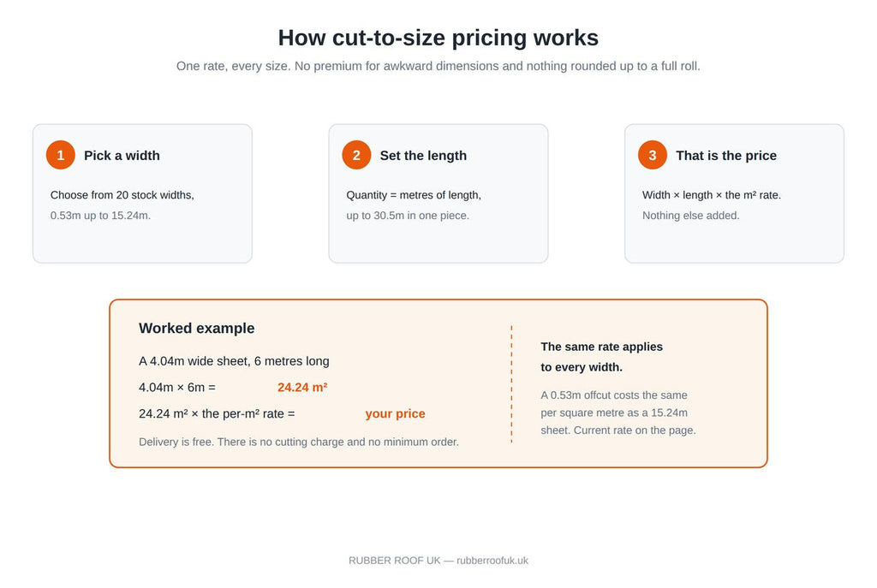Click the orange step 1 circle
Screen dimensions: 877x588
point(61,155)
